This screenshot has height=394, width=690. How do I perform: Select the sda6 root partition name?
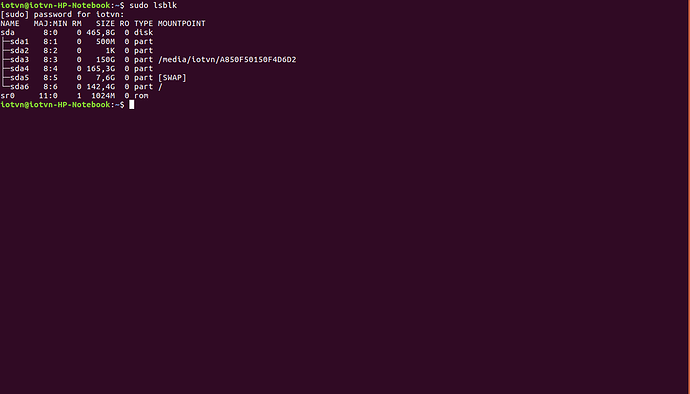19,87
